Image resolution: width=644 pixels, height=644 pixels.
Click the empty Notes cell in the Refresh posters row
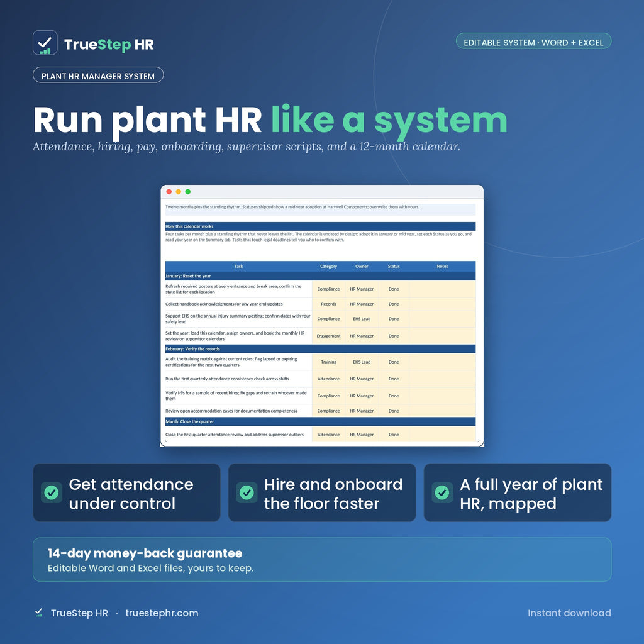coord(442,289)
